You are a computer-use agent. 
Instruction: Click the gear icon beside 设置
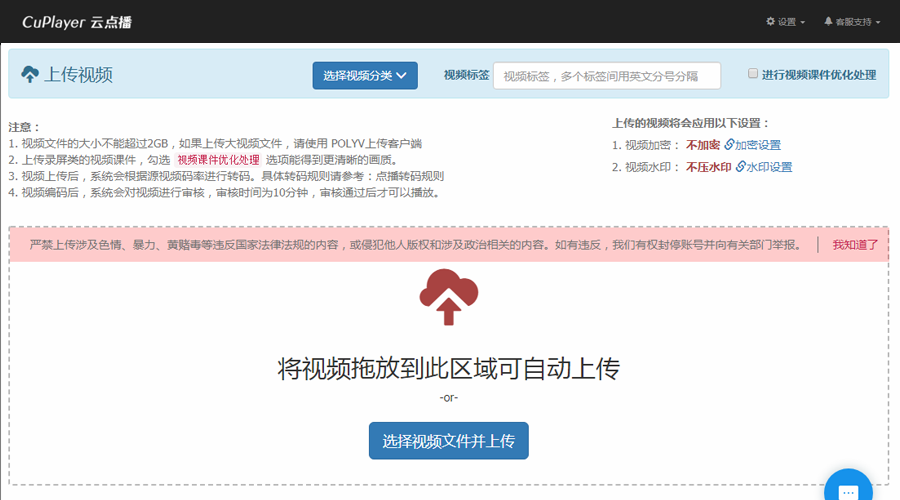[771, 21]
